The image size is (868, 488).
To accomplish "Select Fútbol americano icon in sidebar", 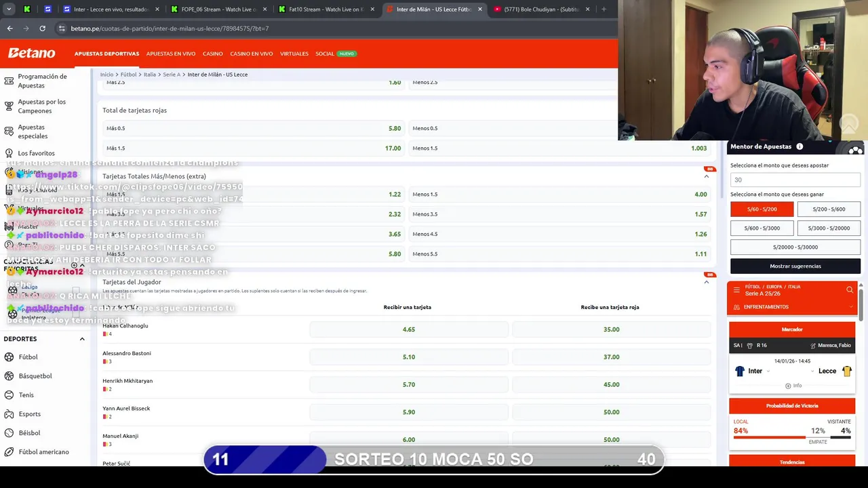I will [x=9, y=452].
